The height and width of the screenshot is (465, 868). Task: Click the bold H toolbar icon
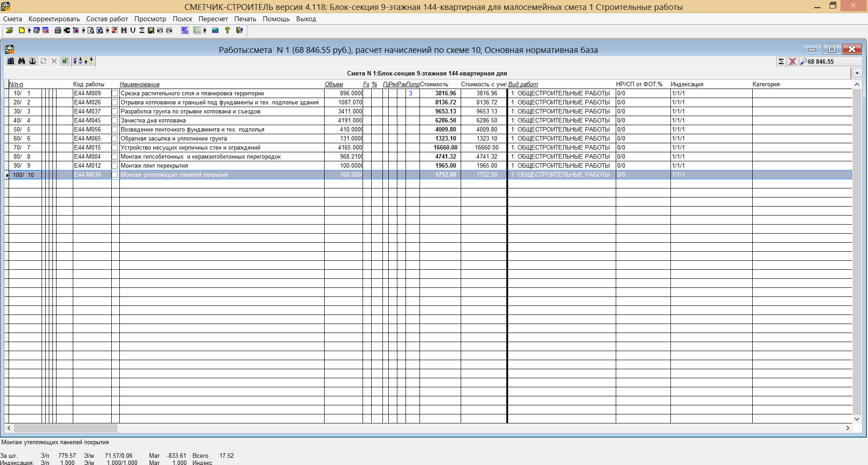(x=124, y=30)
